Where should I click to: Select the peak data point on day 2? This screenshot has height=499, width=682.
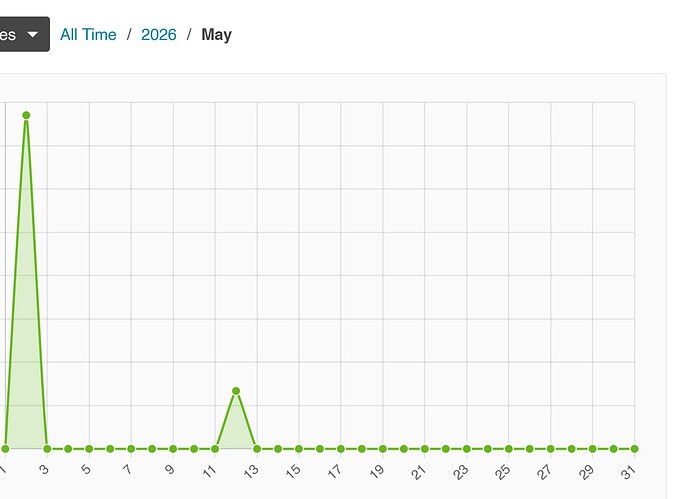coord(26,115)
